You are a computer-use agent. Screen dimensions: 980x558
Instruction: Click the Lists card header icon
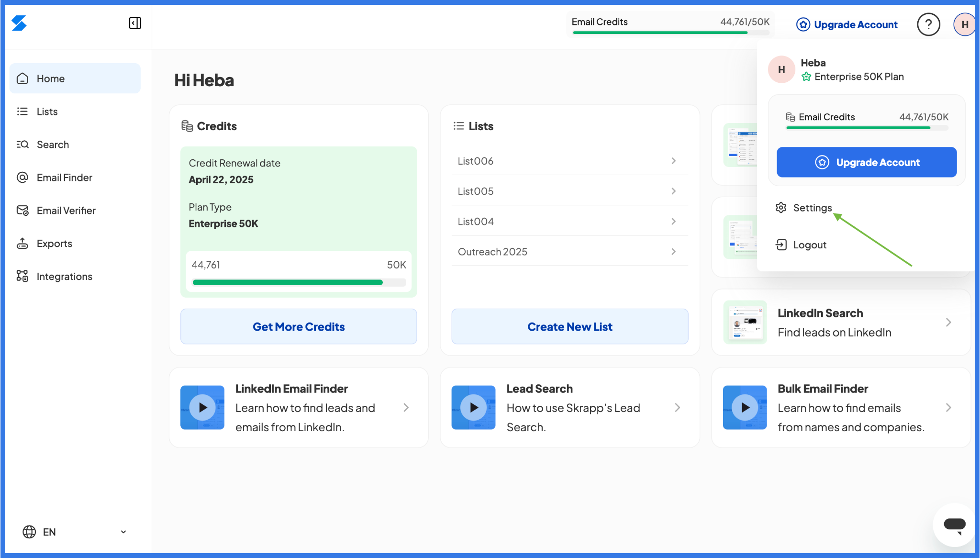point(458,126)
